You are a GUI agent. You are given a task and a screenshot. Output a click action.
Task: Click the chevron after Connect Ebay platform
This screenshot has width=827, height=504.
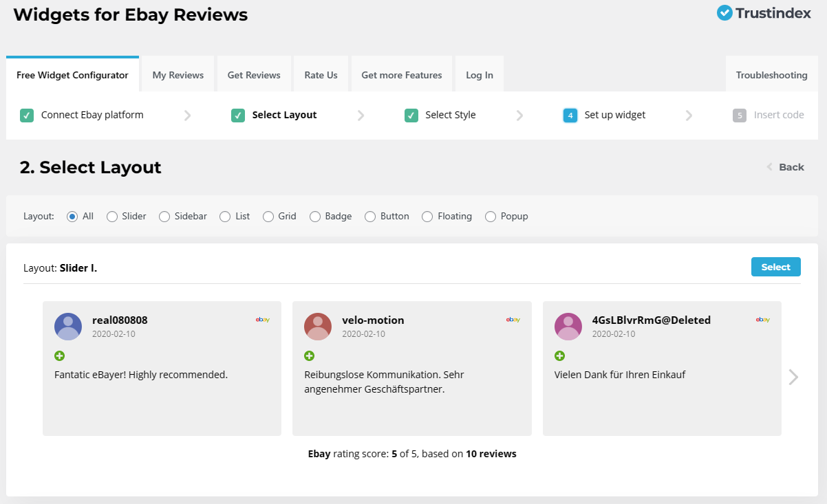[187, 115]
